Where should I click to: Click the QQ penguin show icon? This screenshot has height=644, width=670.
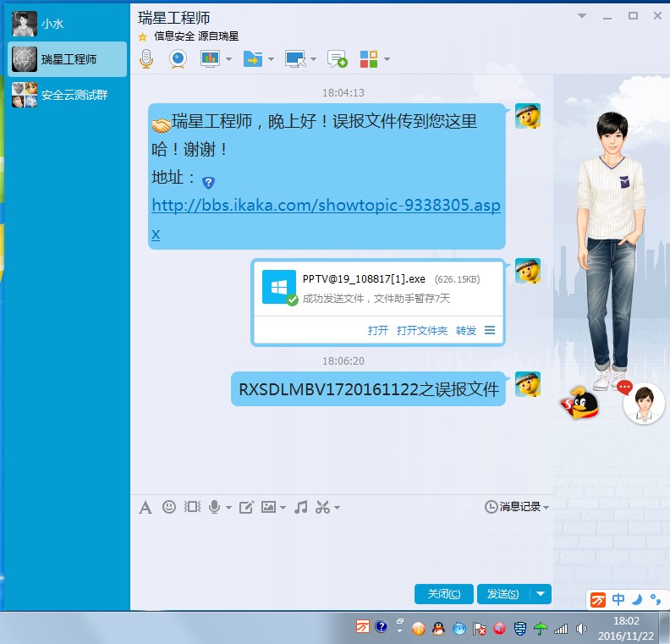(x=579, y=403)
